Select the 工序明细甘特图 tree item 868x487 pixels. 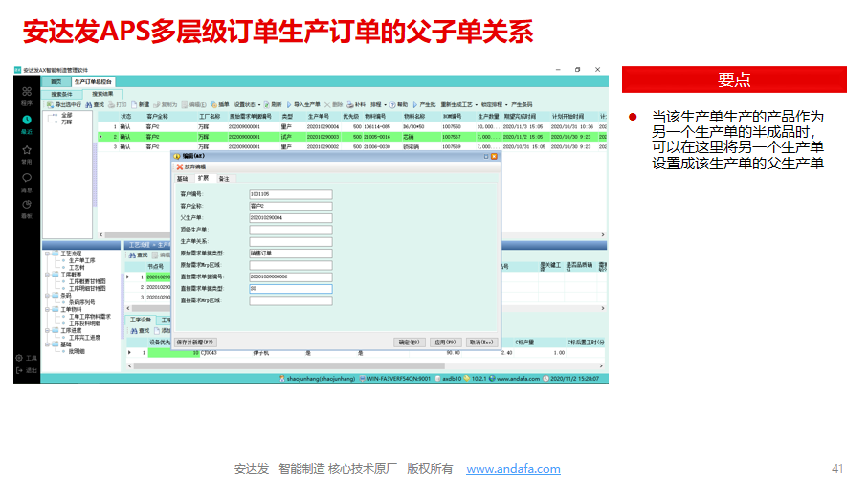87,288
